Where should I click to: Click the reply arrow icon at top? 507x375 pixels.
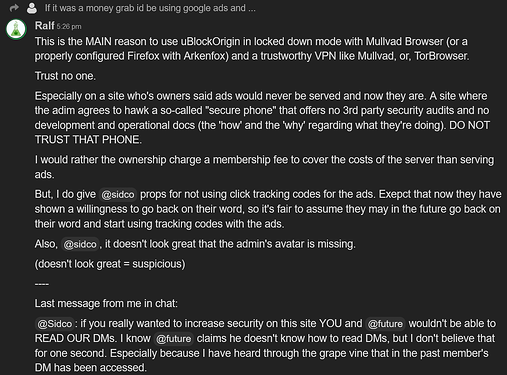click(x=14, y=8)
